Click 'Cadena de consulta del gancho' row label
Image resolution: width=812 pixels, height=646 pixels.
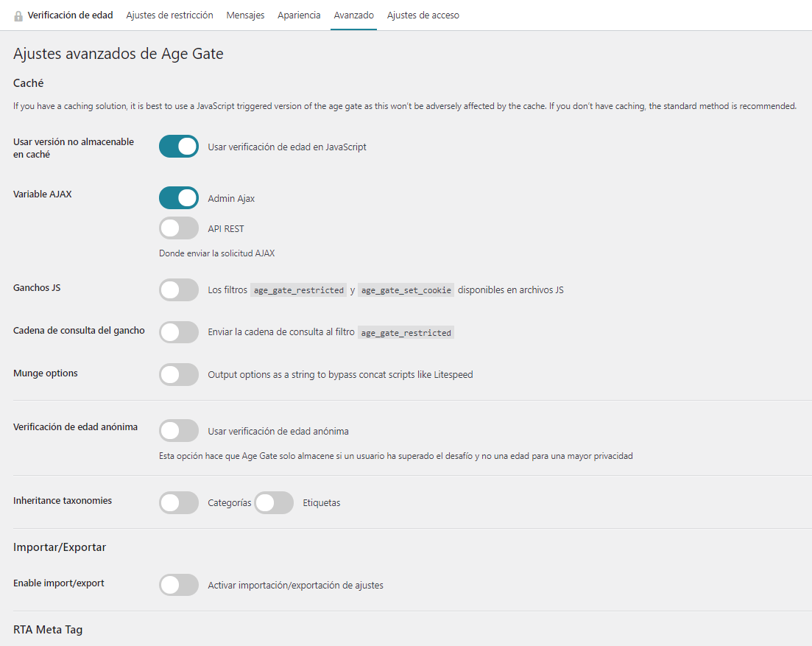pyautogui.click(x=79, y=331)
